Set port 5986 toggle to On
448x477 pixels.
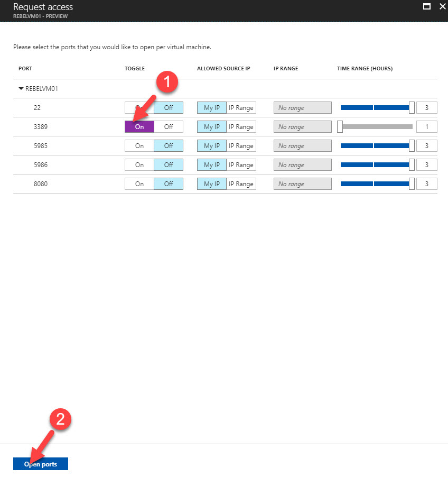(139, 165)
